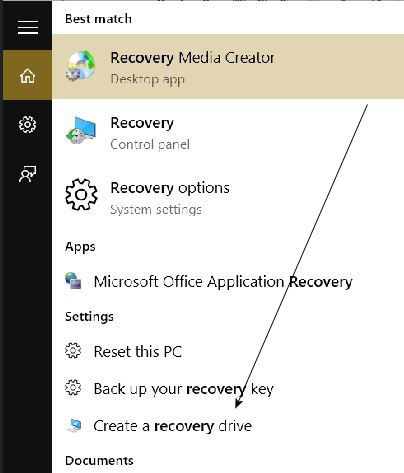
Task: Select Create a recovery drive
Action: point(228,426)
